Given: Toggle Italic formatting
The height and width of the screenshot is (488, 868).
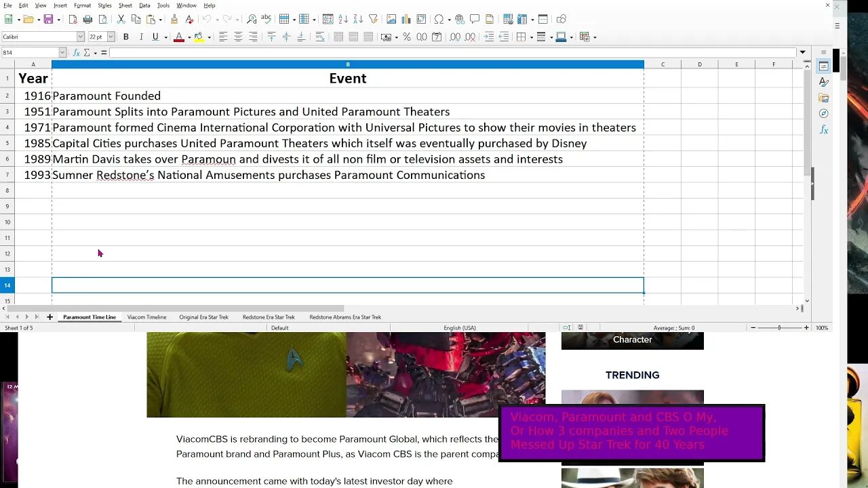Looking at the screenshot, I should [x=140, y=37].
